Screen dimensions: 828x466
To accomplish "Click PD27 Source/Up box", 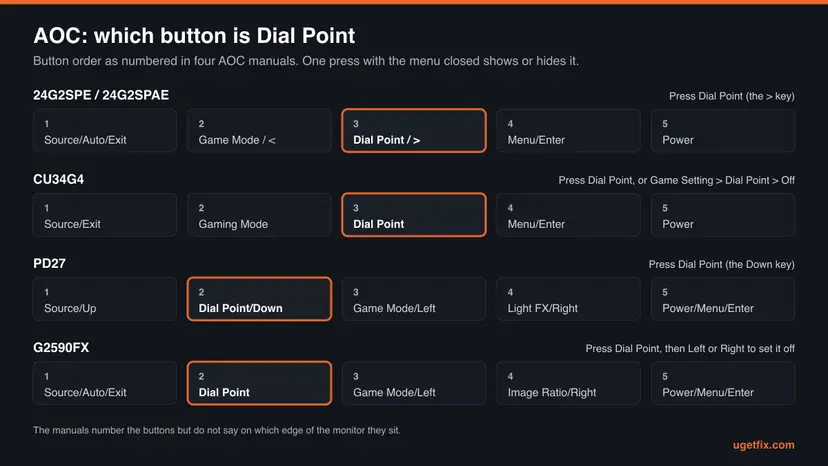I will (105, 299).
